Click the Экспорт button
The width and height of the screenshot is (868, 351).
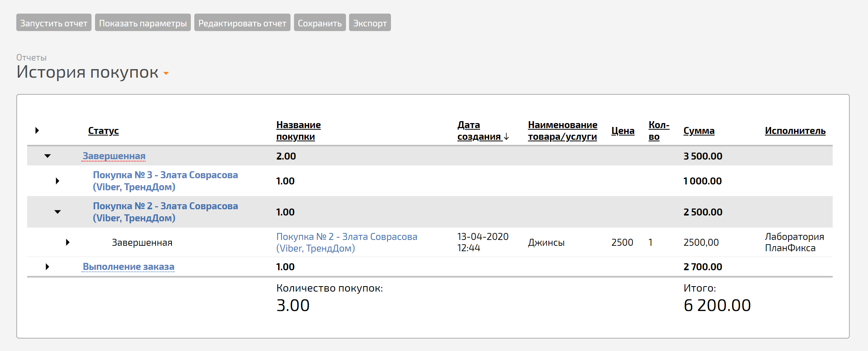click(370, 23)
